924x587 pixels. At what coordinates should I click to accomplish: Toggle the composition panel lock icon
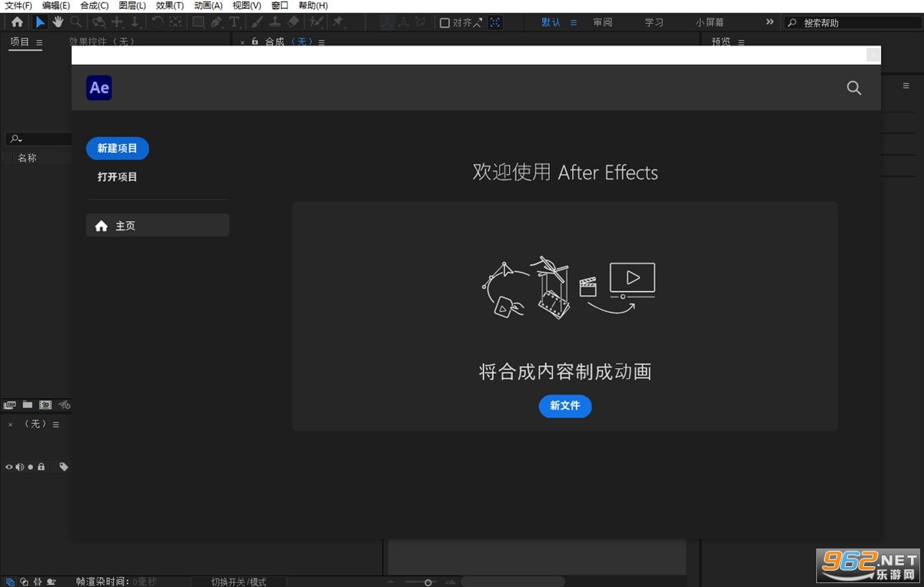pyautogui.click(x=255, y=42)
